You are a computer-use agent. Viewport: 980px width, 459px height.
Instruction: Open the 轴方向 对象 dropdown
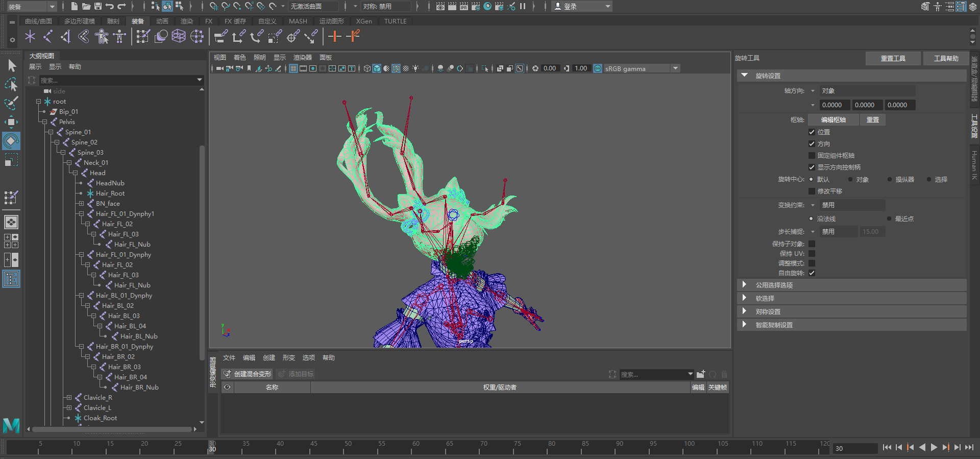(867, 90)
